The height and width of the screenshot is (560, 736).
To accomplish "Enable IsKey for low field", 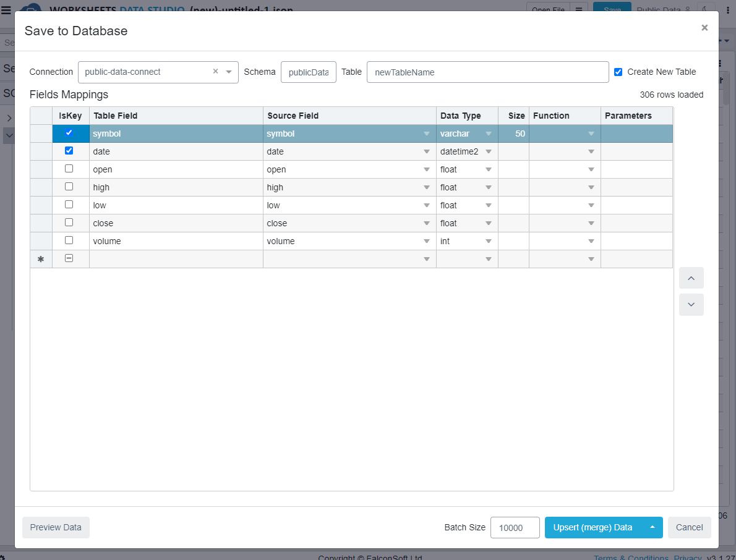I will (x=69, y=204).
